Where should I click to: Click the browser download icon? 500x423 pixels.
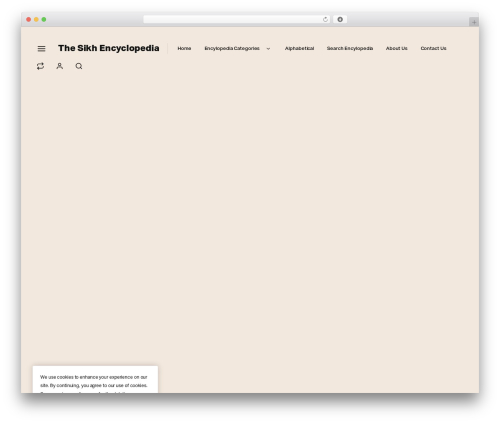340,19
